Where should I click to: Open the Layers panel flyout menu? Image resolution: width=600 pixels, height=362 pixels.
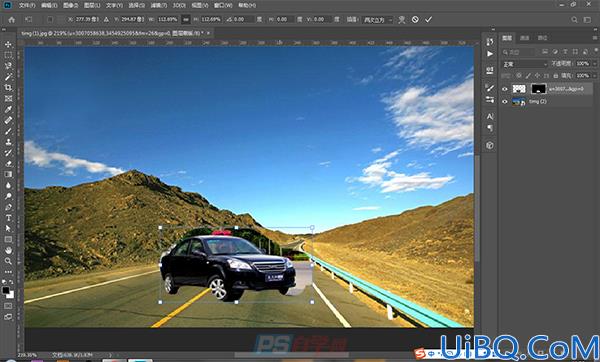pos(595,38)
